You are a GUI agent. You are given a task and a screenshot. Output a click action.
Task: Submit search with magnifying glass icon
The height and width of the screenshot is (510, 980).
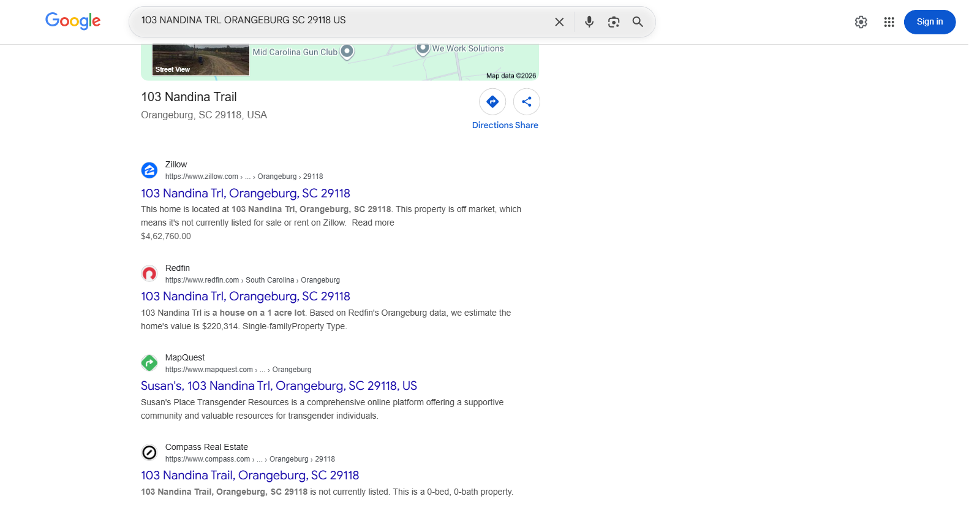coord(638,22)
